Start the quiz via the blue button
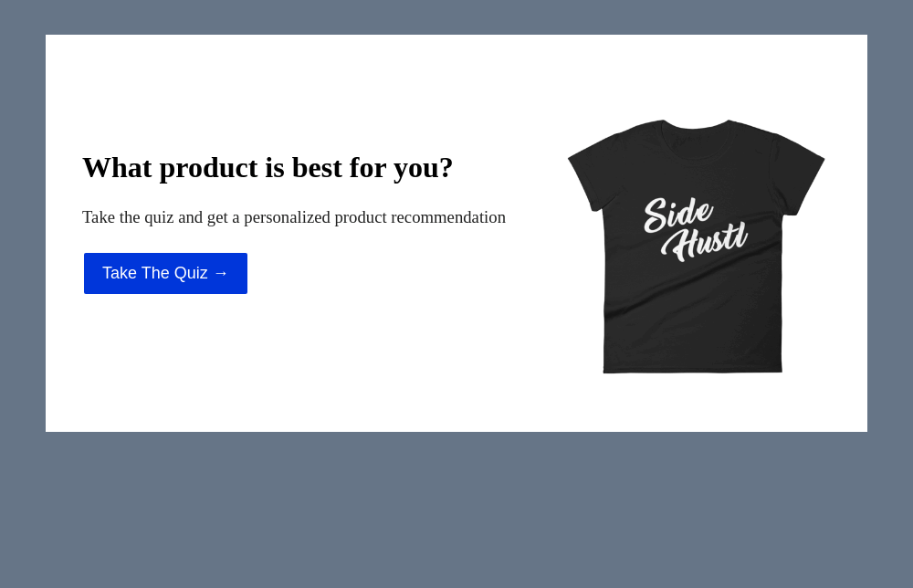This screenshot has width=913, height=588. [x=165, y=273]
